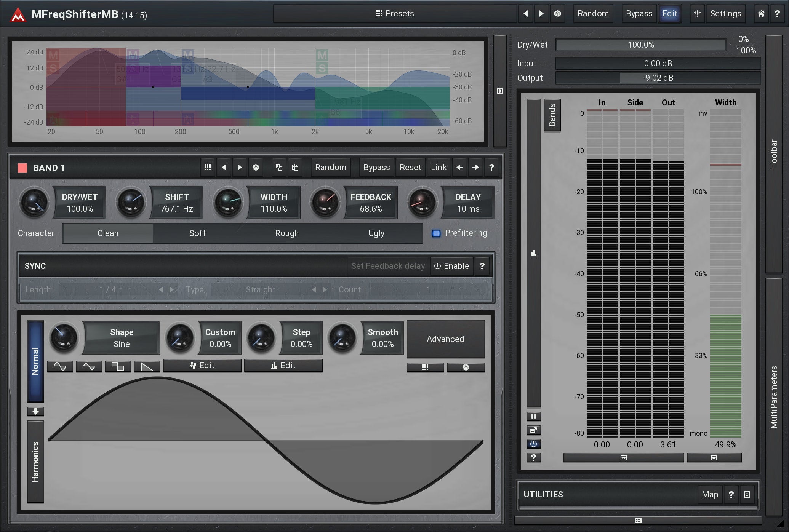Click the Band 1 copy icon
The height and width of the screenshot is (532, 789).
(x=279, y=168)
